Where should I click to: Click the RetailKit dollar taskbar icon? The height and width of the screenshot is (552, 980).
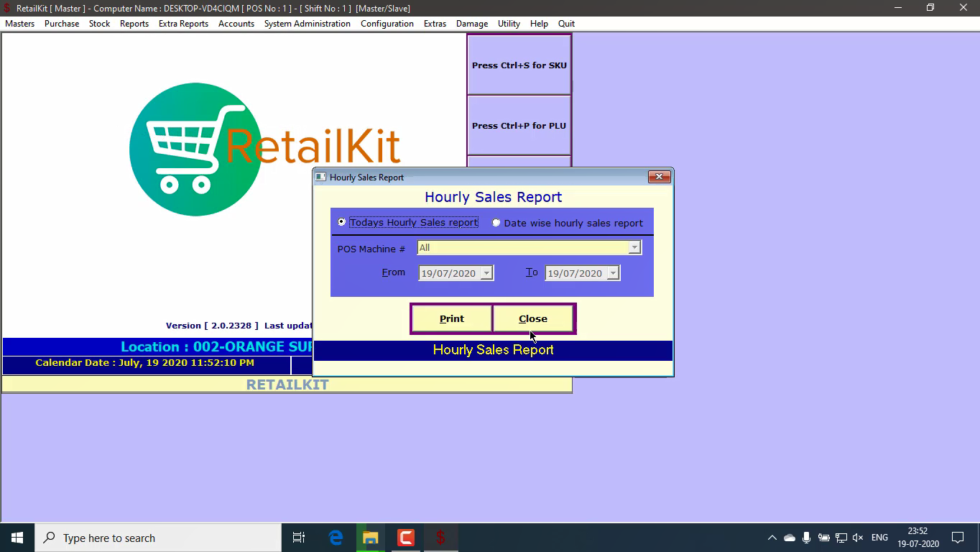441,538
